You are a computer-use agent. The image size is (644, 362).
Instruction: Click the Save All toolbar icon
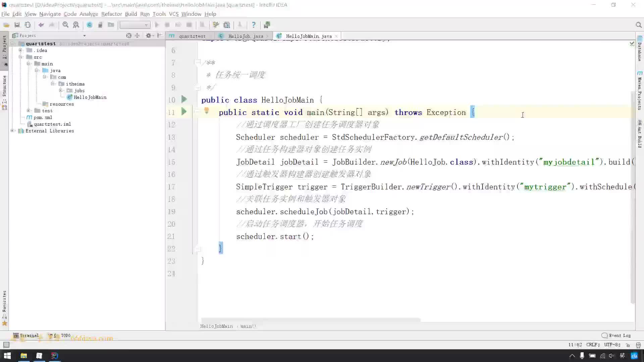[x=17, y=25]
